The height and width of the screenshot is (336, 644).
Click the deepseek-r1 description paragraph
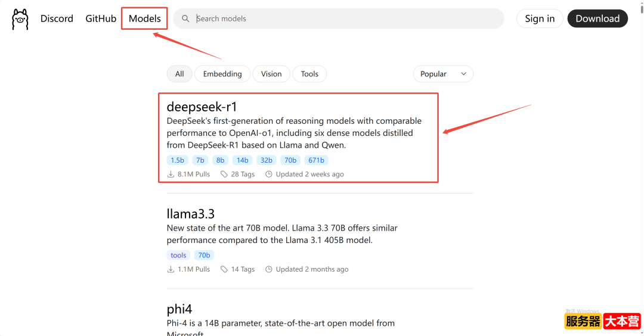point(294,133)
